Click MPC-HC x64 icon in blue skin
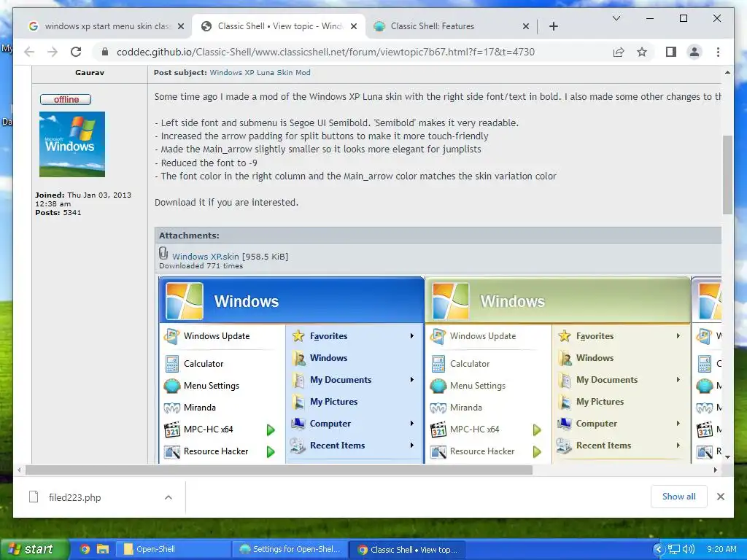Screen dimensions: 747x560 172,429
